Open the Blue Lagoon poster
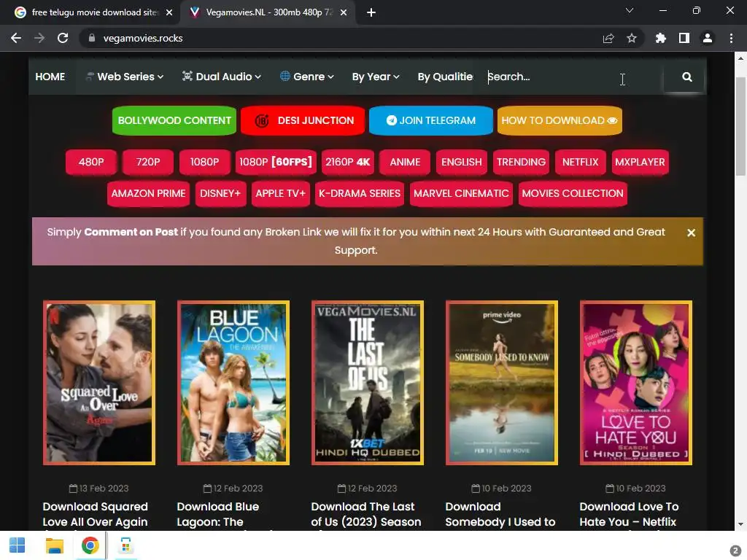 (x=233, y=382)
